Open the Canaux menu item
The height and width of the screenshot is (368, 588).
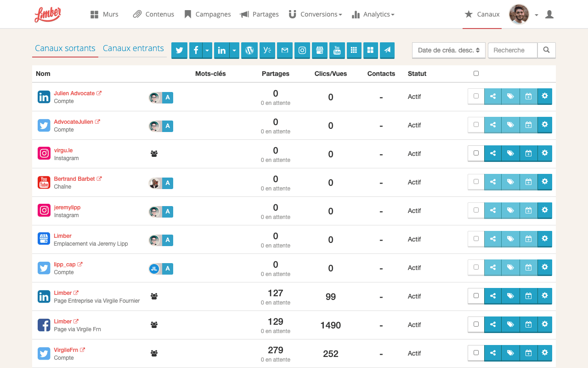482,14
